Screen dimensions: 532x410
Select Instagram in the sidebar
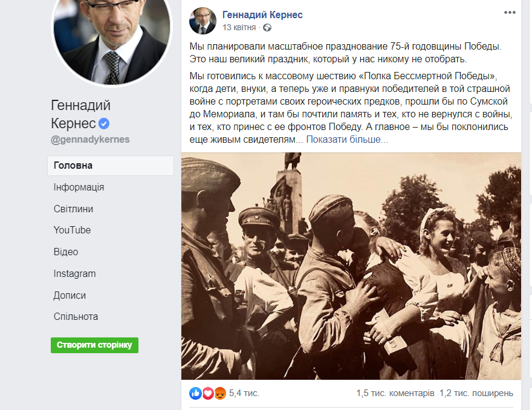click(74, 273)
